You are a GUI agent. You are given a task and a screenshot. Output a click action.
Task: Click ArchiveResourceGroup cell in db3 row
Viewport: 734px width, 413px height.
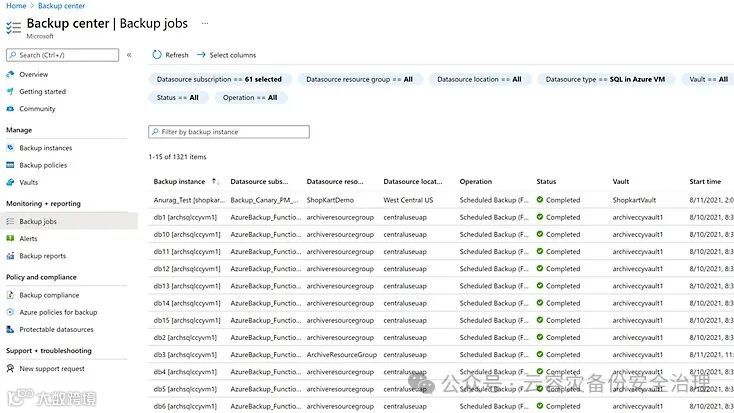342,355
